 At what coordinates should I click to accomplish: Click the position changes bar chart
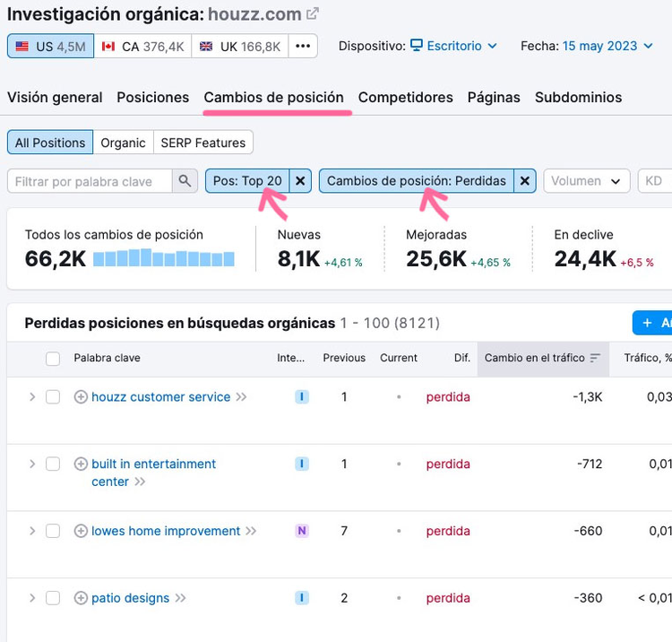click(164, 257)
